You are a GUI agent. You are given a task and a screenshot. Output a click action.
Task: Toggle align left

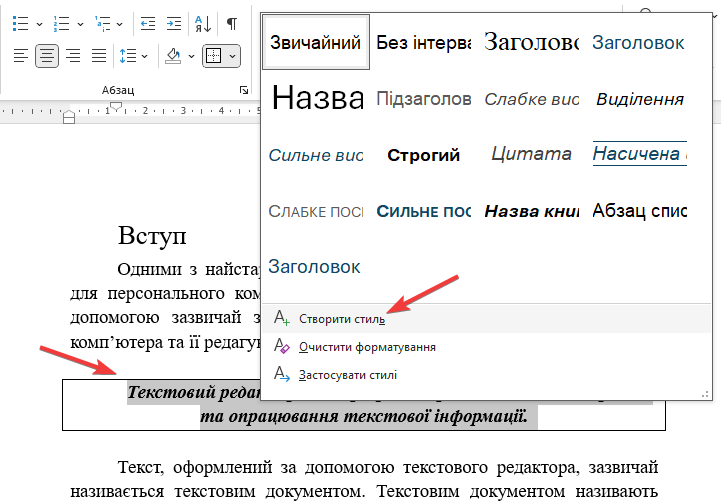point(21,56)
